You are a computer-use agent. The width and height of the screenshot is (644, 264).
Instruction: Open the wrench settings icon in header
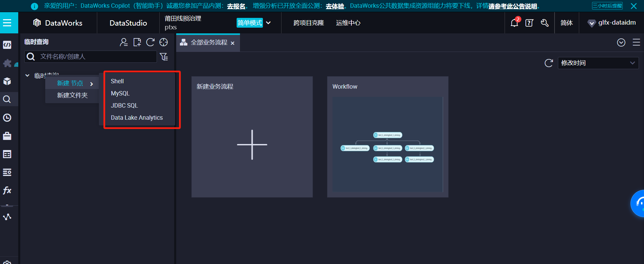pyautogui.click(x=544, y=23)
